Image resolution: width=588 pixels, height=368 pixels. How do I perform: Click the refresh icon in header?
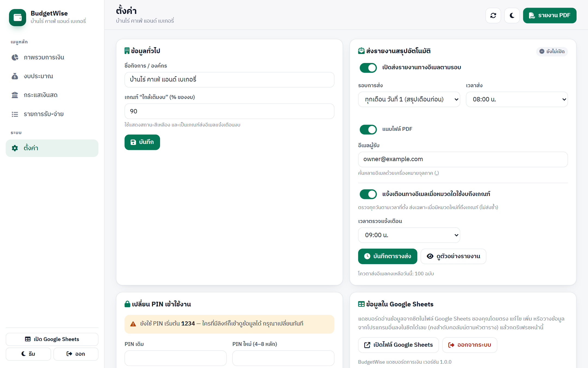point(493,16)
